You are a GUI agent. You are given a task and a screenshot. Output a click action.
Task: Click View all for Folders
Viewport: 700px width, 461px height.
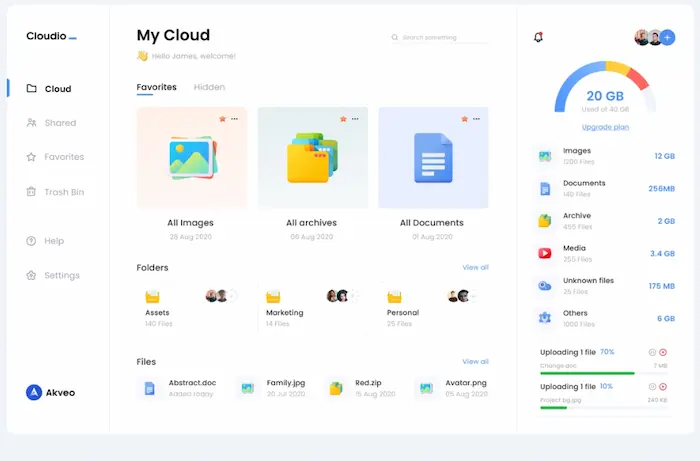click(475, 267)
